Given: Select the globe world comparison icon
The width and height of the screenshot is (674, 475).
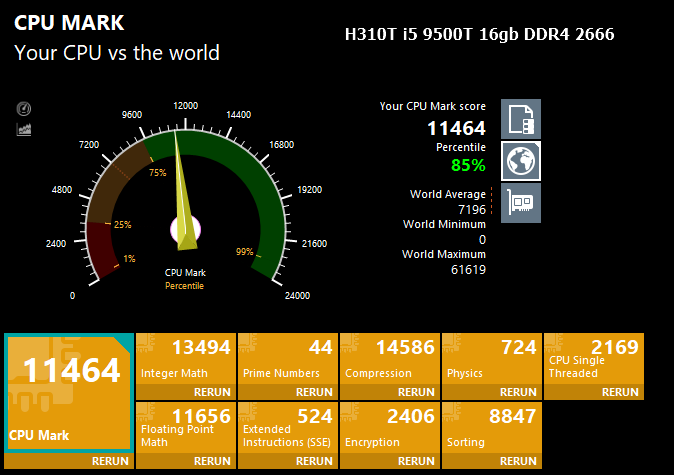Looking at the screenshot, I should point(520,161).
